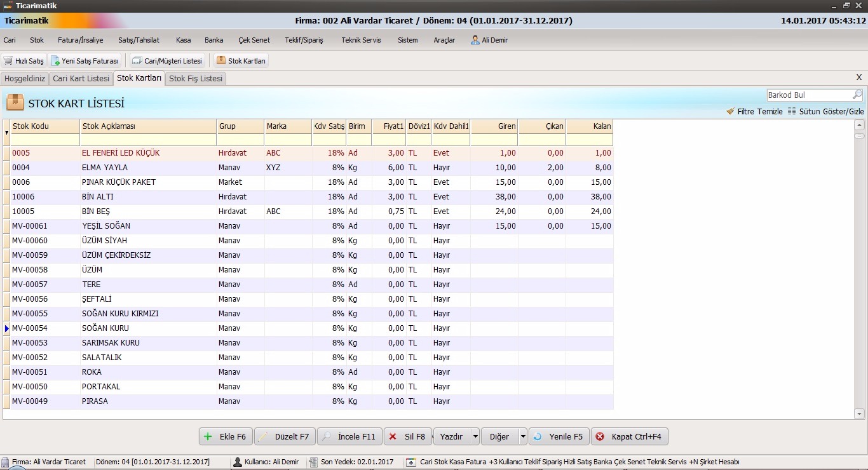The height and width of the screenshot is (470, 868).
Task: Click the Barkod Bul input field
Action: tap(808, 95)
